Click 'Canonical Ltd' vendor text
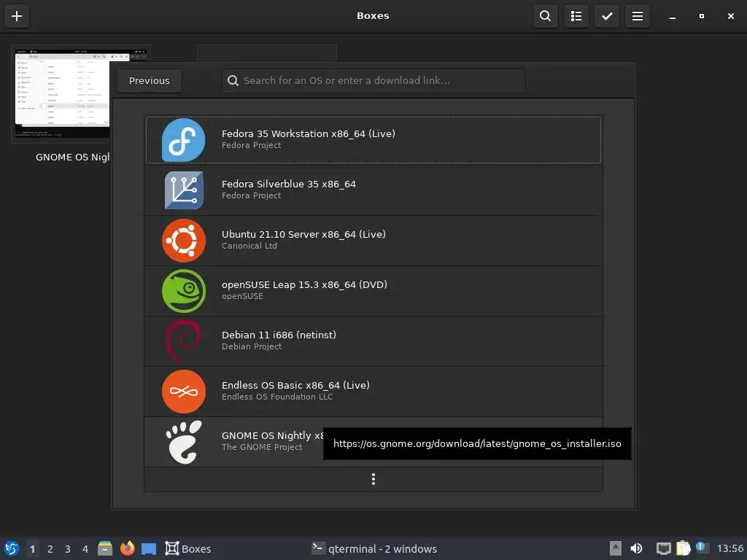This screenshot has width=747, height=560. [249, 246]
